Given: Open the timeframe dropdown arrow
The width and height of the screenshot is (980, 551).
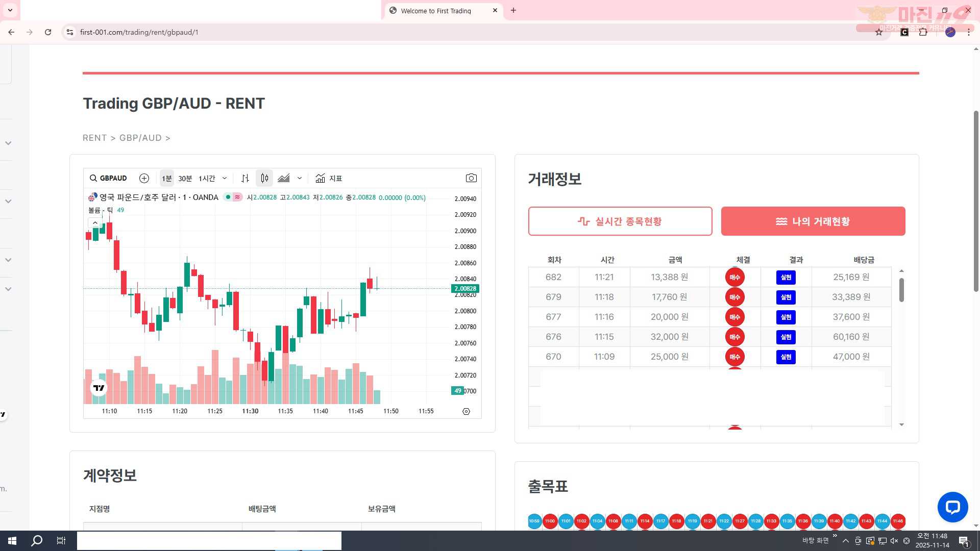Looking at the screenshot, I should click(x=225, y=178).
